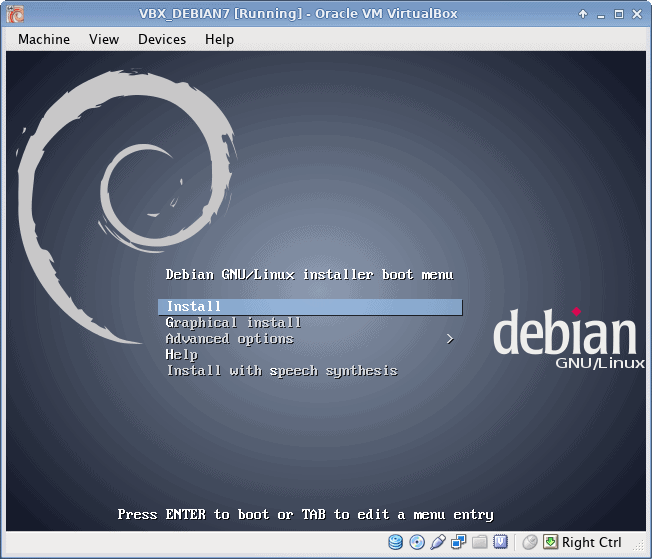Click the virtualization features status icon
The width and height of the screenshot is (652, 559).
pyautogui.click(x=500, y=542)
